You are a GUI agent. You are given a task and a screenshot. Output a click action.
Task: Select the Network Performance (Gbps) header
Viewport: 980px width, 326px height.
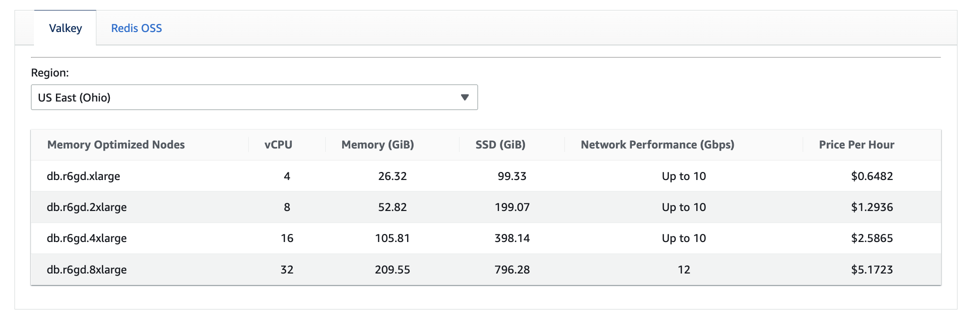[x=657, y=145]
